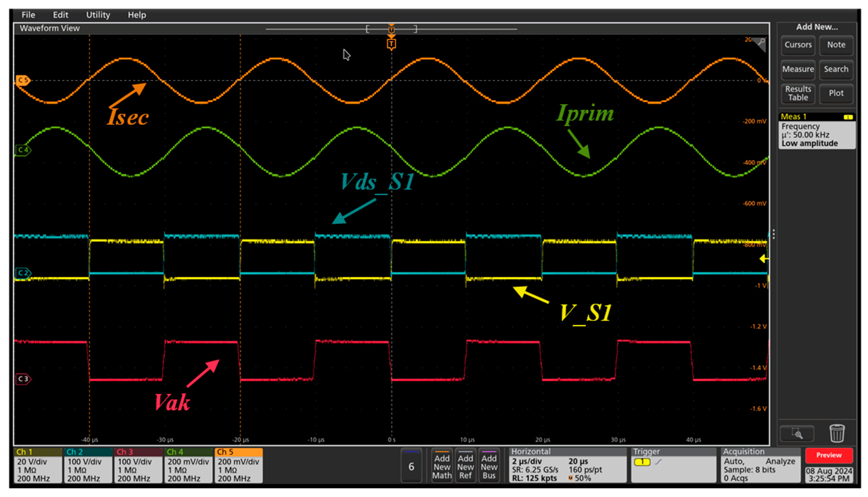Open the Utility menu
Screen dimensions: 868x497
point(98,15)
